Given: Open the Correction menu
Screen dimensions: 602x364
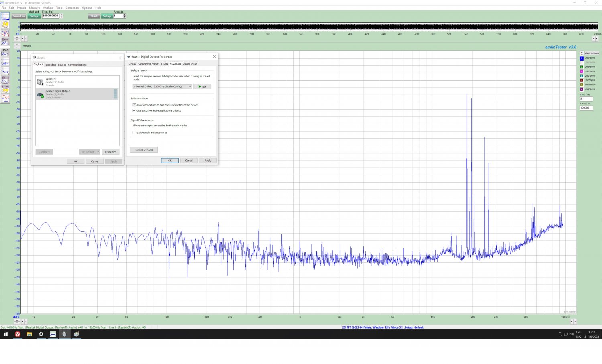Looking at the screenshot, I should click(72, 8).
